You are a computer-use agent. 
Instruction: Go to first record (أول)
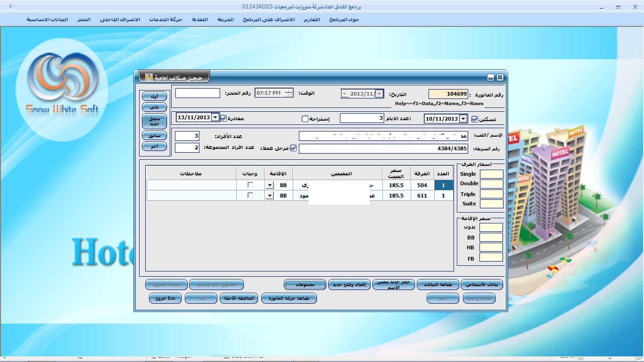154,96
